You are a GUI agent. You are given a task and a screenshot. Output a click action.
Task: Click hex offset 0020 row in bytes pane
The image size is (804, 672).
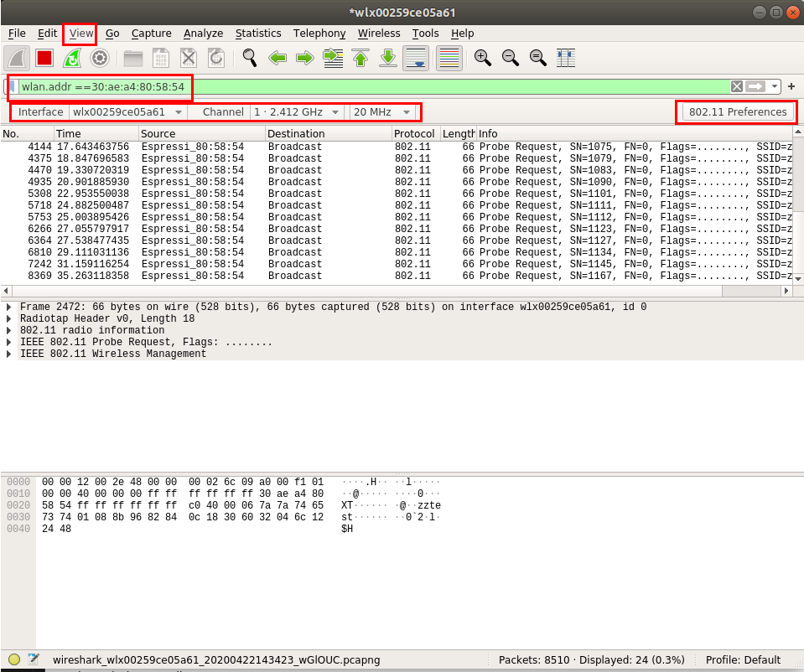(224, 505)
